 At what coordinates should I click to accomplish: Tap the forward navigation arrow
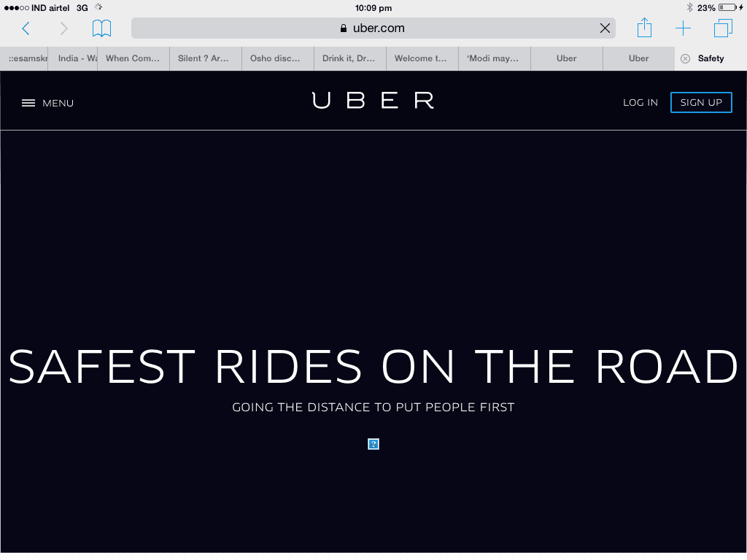click(64, 28)
